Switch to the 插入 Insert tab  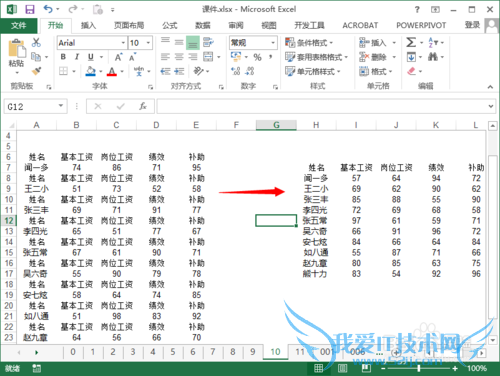click(88, 25)
